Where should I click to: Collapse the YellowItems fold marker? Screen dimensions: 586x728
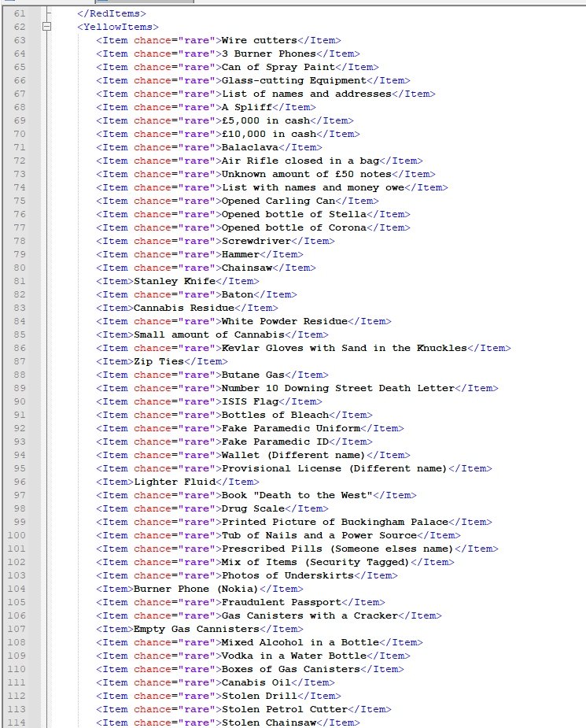[47, 27]
